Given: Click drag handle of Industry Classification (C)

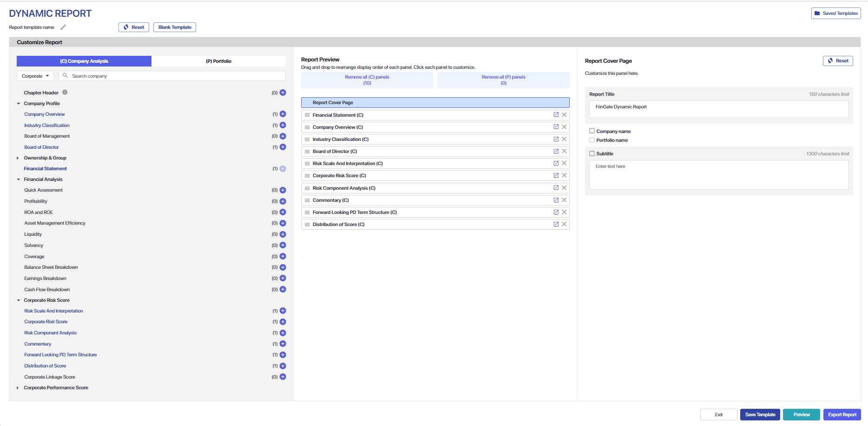Looking at the screenshot, I should pyautogui.click(x=307, y=139).
